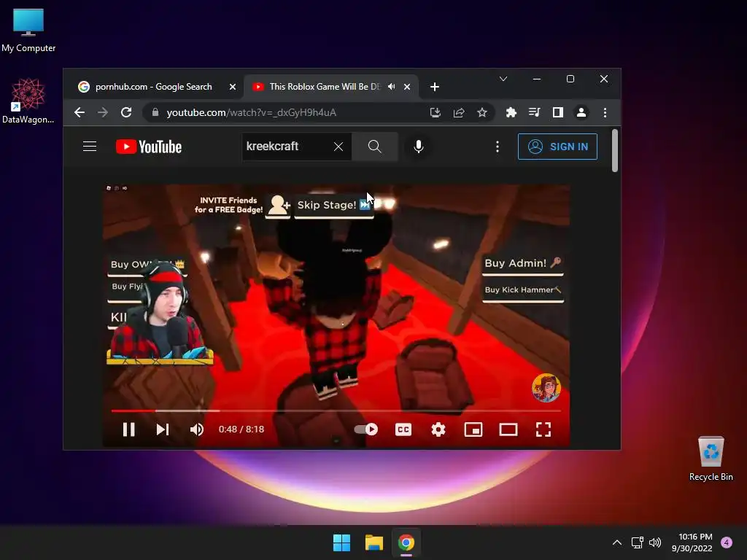The height and width of the screenshot is (560, 747).
Task: Show hidden tray icons chevron
Action: pyautogui.click(x=617, y=542)
